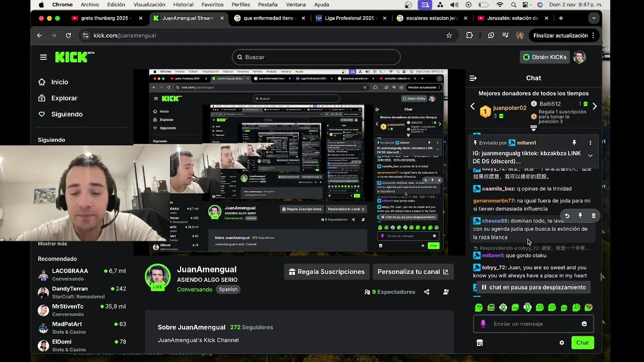
Task: Click in the Enviar un mensaje field
Action: [533, 324]
